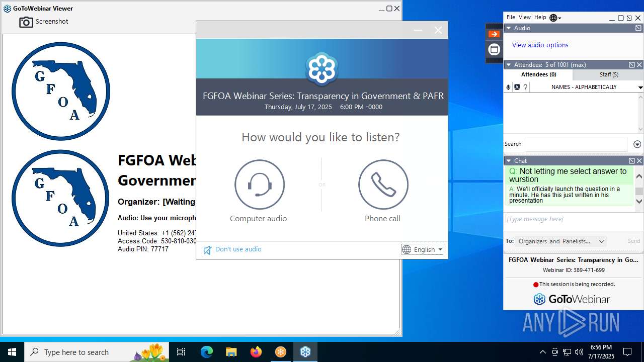Sort attendees by microphone status column

[508, 87]
